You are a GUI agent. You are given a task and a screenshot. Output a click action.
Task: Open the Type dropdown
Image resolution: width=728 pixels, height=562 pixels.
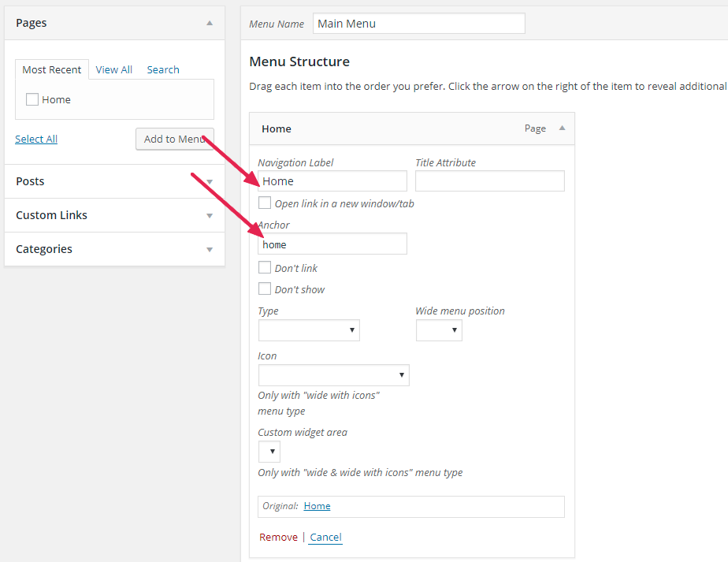309,330
